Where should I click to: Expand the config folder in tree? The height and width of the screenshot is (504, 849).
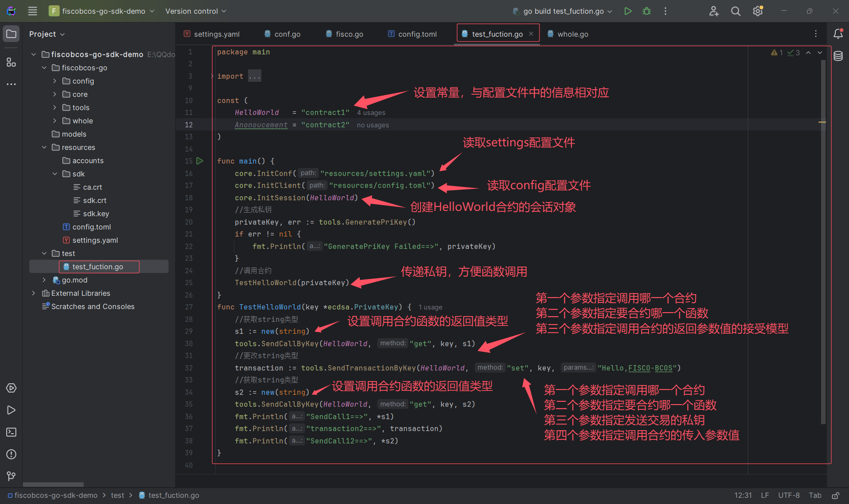pos(54,81)
